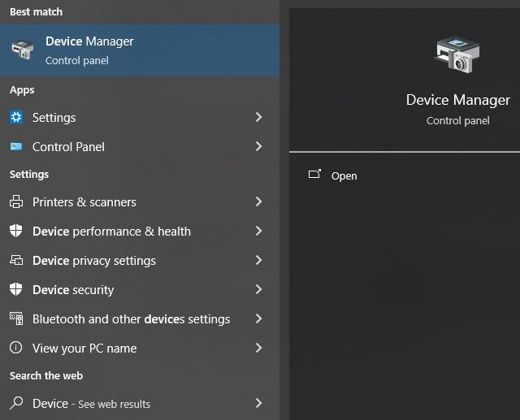Expand the Control Panel result arrow
The width and height of the screenshot is (520, 420).
tap(258, 146)
